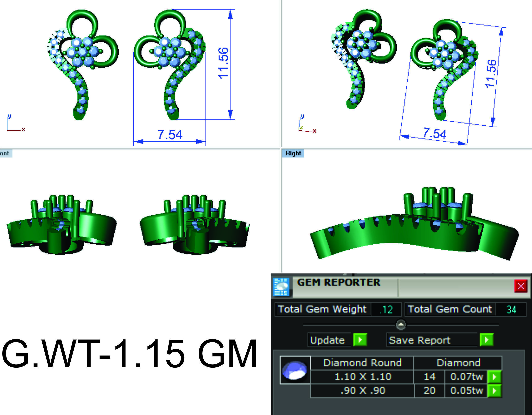
Task: Click the green arrow beside Update
Action: pos(360,340)
